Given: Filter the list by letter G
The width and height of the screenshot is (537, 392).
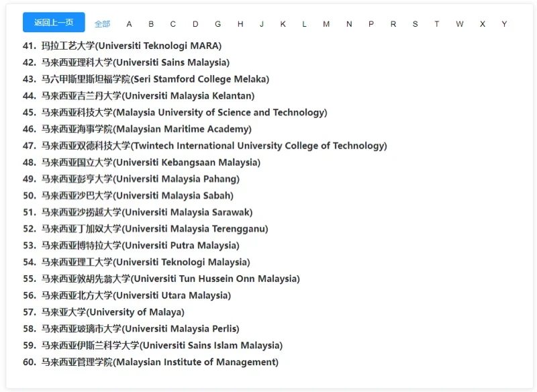Looking at the screenshot, I should pos(217,24).
